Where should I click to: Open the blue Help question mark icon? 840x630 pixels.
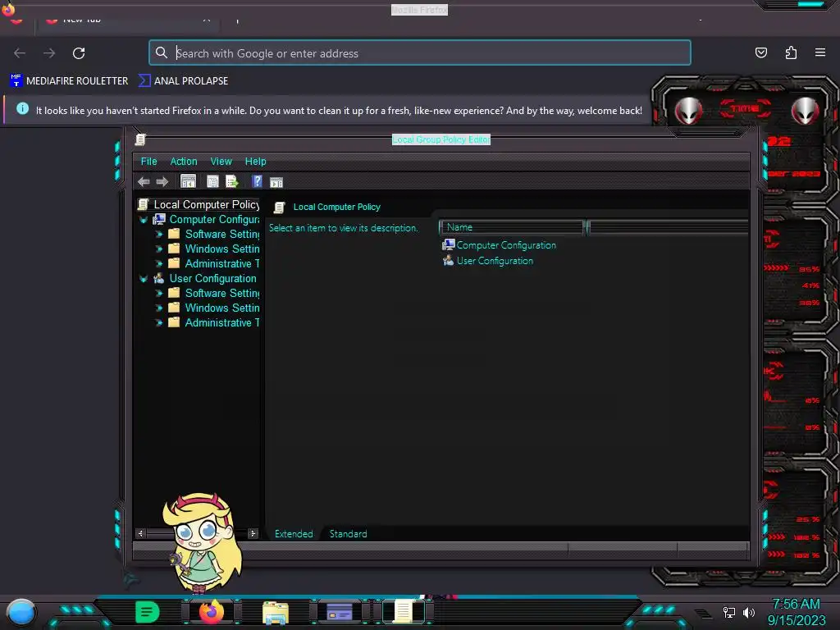tap(257, 181)
